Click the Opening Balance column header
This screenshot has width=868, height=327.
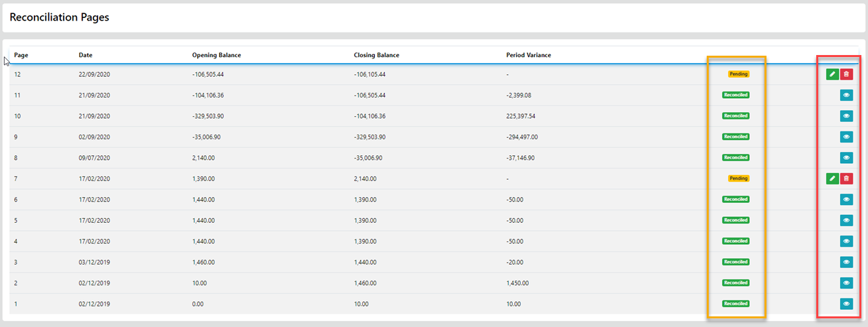click(216, 55)
